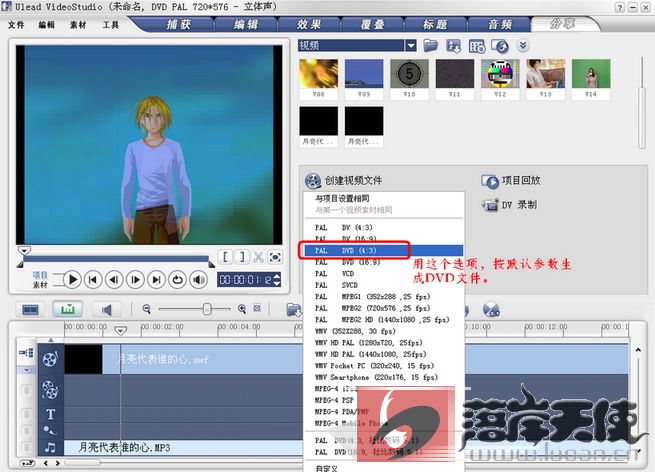655x472 pixels.
Task: Switch to storyboard view
Action: [x=30, y=310]
